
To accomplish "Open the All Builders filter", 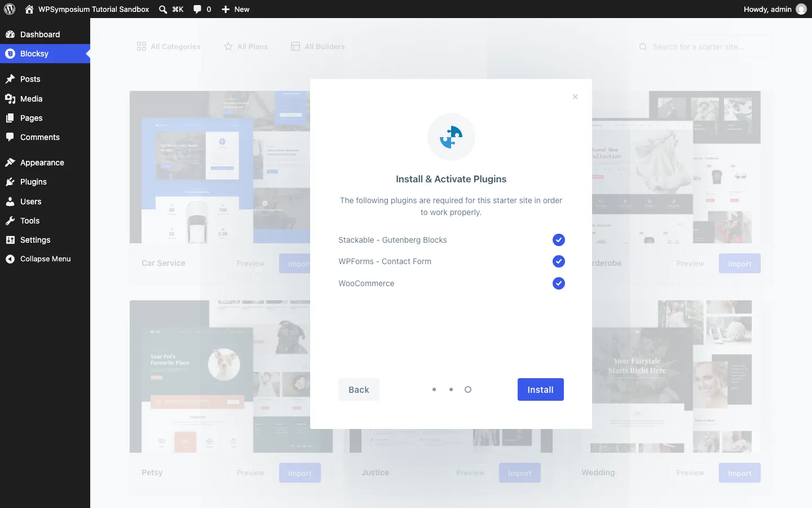I will [317, 46].
